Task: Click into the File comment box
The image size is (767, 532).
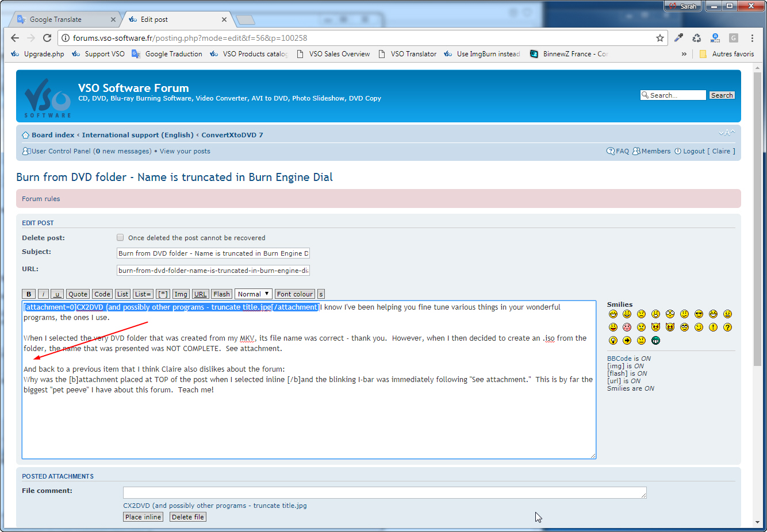Action: pos(385,492)
